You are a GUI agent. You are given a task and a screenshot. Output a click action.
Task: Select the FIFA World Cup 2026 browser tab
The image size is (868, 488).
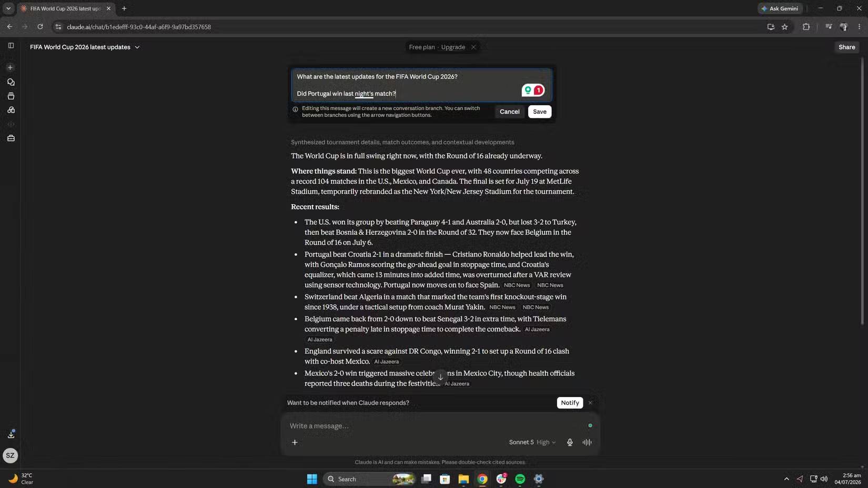[65, 8]
